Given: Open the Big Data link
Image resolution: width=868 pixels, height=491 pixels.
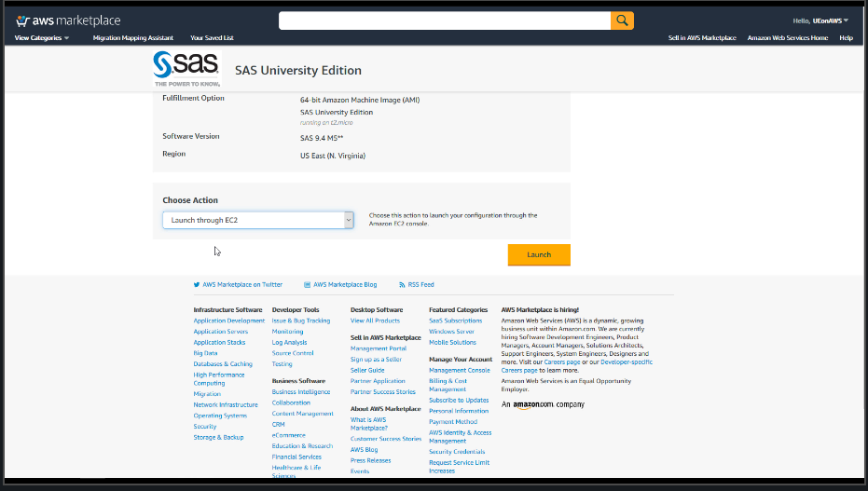Looking at the screenshot, I should pos(205,353).
